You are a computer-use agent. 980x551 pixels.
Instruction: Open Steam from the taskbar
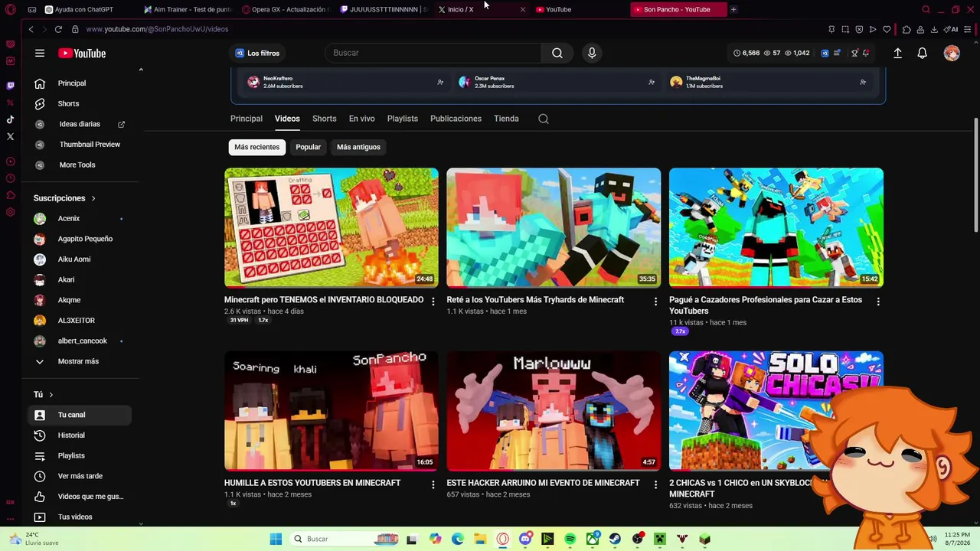coord(615,539)
